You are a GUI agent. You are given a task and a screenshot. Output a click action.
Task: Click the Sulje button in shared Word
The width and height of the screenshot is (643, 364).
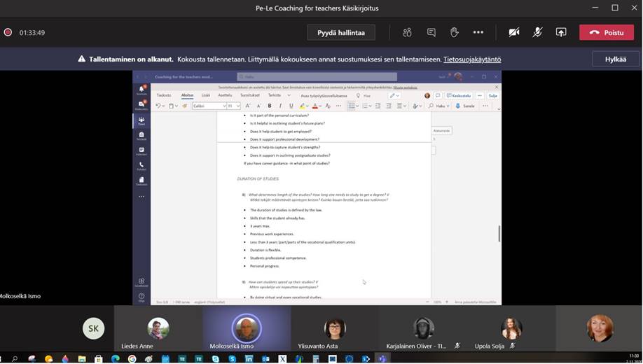493,95
